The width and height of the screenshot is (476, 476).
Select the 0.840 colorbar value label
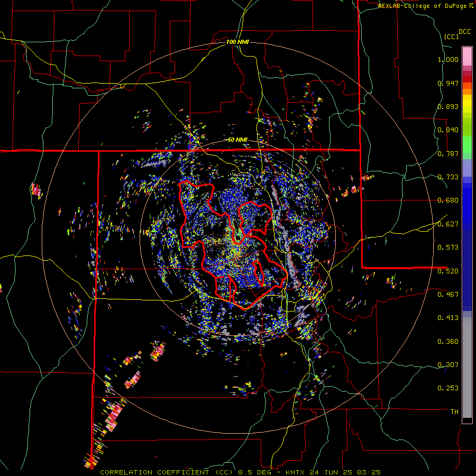pyautogui.click(x=448, y=130)
